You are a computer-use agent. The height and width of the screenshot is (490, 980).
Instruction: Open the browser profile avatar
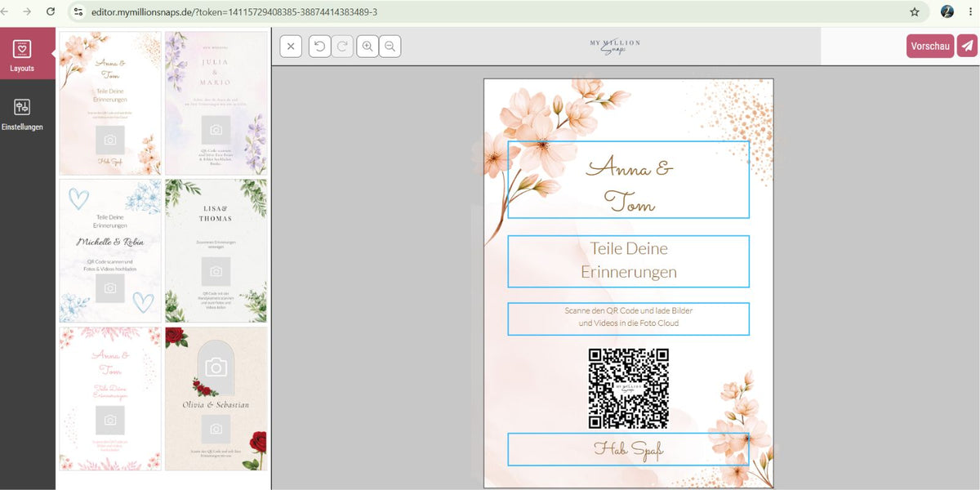click(947, 12)
